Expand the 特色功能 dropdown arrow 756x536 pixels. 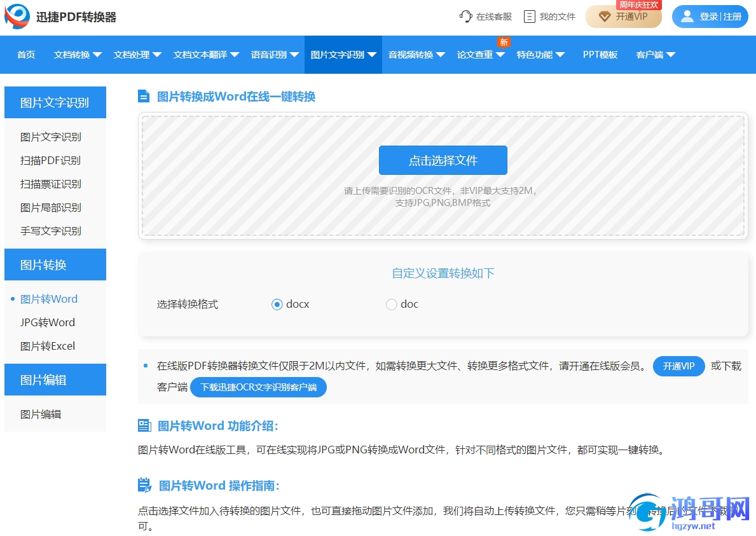[560, 55]
